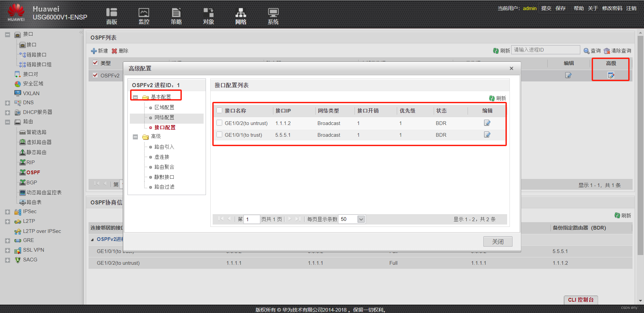Click 新建 to create OSPF process
644x313 pixels.
coord(99,51)
